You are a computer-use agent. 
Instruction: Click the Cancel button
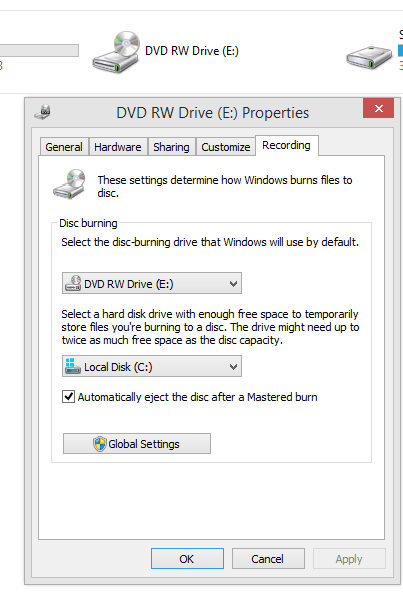tap(268, 559)
